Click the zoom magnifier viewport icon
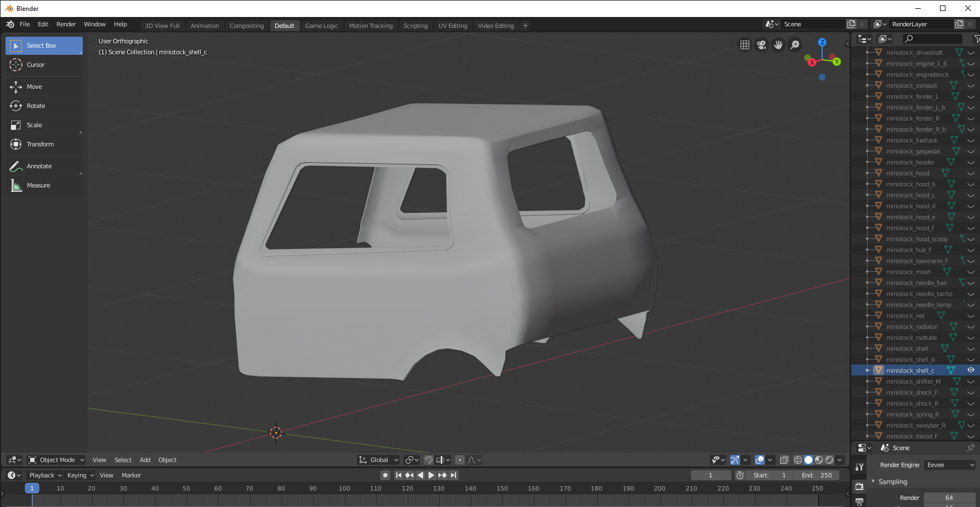The height and width of the screenshot is (507, 980). (x=795, y=45)
